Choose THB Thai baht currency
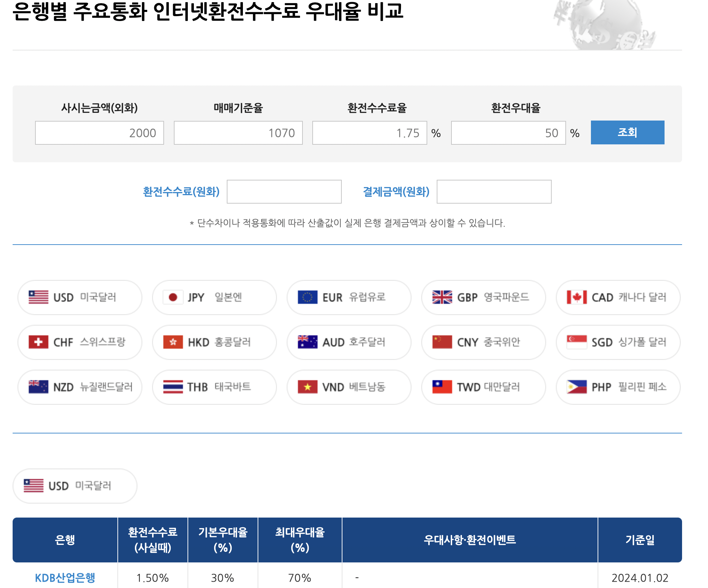This screenshot has height=588, width=708. [214, 387]
